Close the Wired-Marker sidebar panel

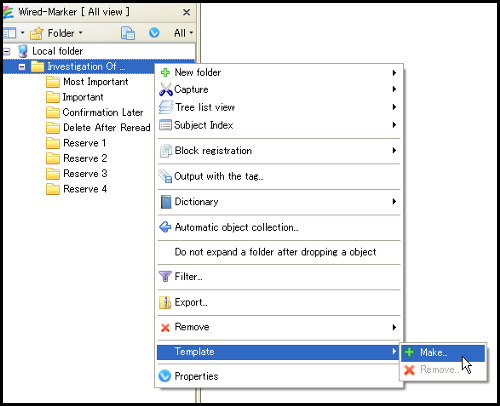[x=187, y=12]
